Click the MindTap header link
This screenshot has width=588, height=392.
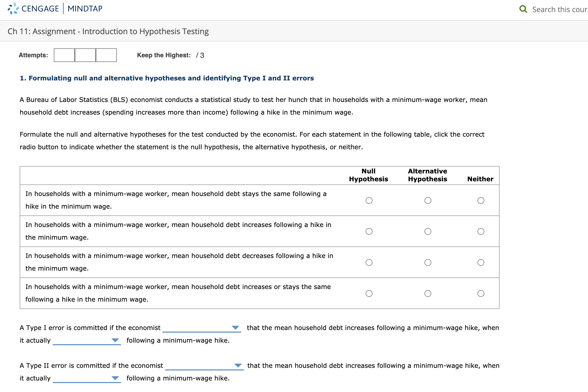point(85,9)
